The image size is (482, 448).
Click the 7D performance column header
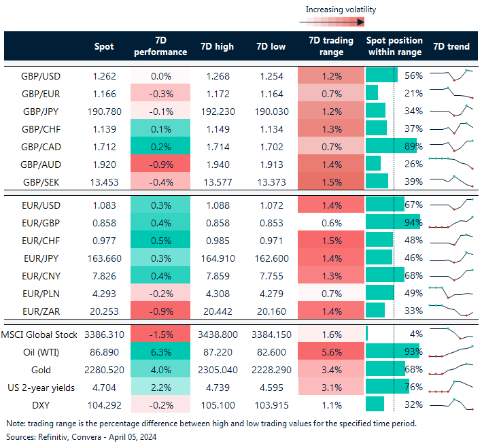(160, 46)
